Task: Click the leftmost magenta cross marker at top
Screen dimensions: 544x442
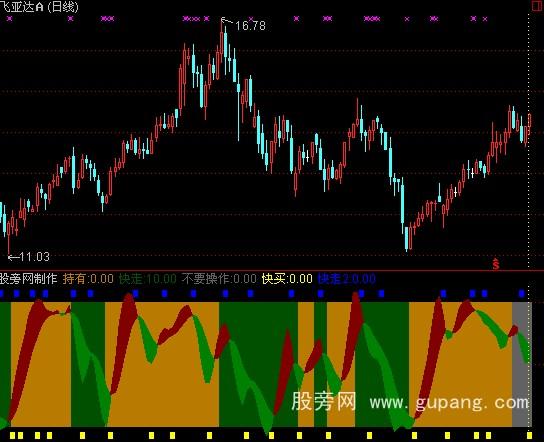Action: tap(9, 18)
